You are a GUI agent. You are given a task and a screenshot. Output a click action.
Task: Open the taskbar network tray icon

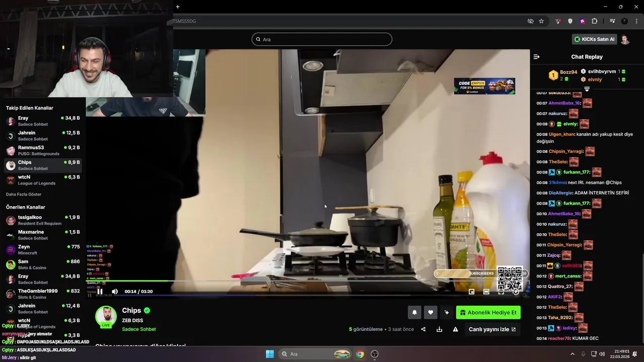coord(594,354)
